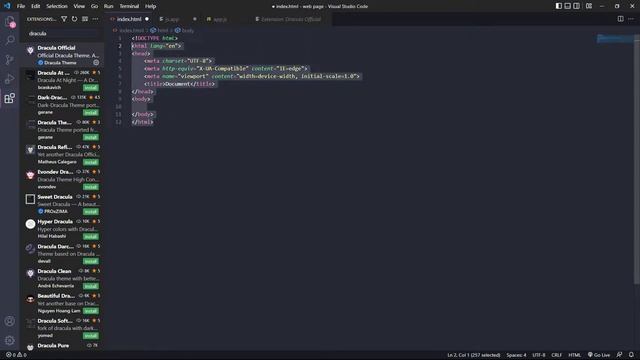Click the VS Code logo in title bar

pyautogui.click(x=7, y=6)
